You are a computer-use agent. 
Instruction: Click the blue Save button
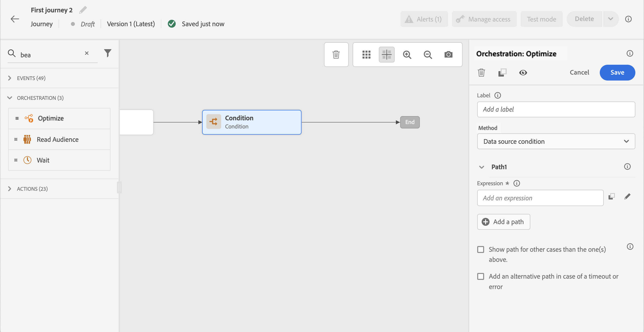pos(617,72)
